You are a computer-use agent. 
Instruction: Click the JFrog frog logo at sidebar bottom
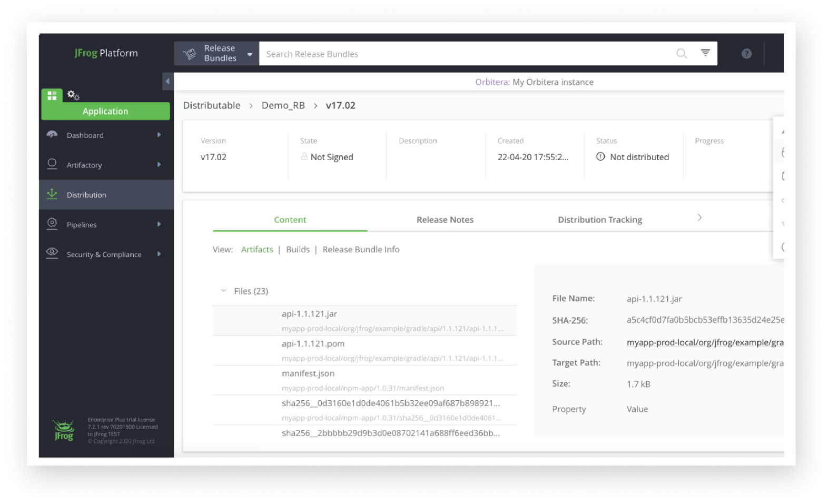pyautogui.click(x=64, y=430)
